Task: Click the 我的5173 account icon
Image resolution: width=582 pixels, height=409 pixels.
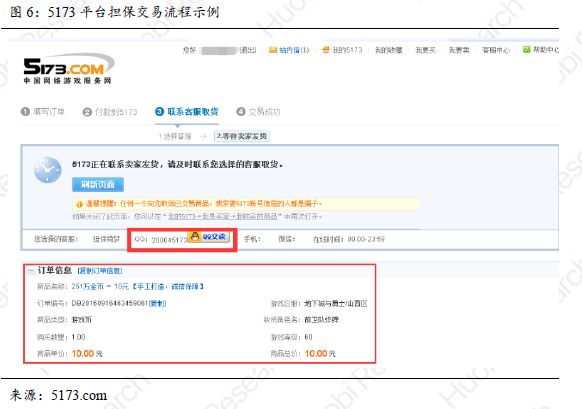Action: (326, 49)
